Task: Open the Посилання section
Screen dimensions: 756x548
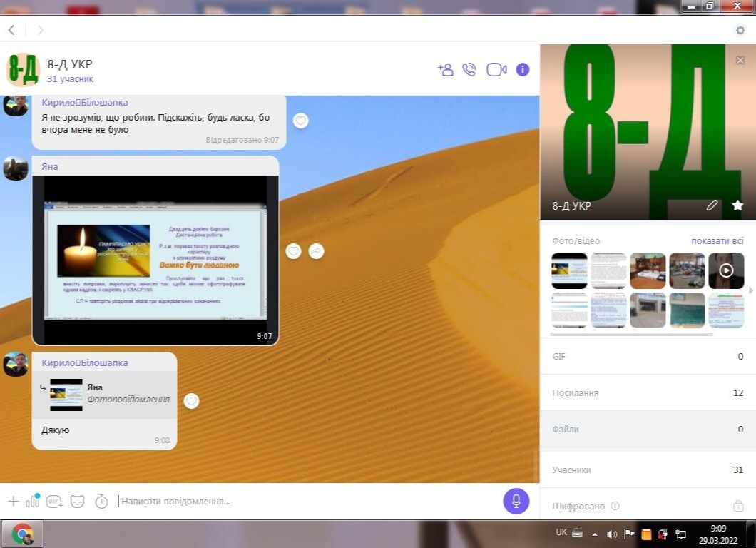Action: pos(648,392)
